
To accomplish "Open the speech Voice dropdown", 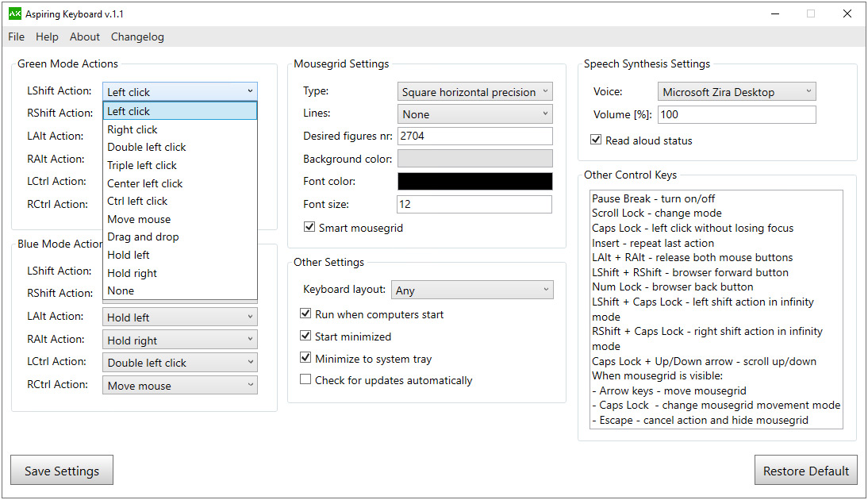I will (737, 92).
